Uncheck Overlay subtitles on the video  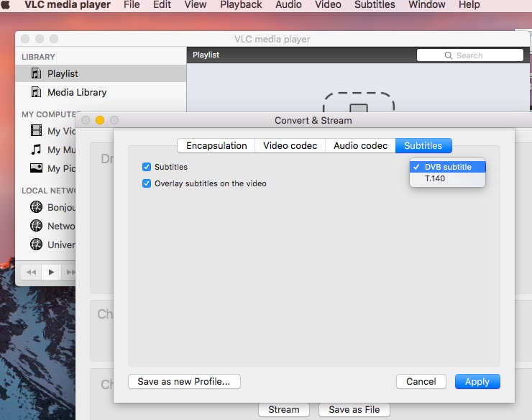point(147,183)
